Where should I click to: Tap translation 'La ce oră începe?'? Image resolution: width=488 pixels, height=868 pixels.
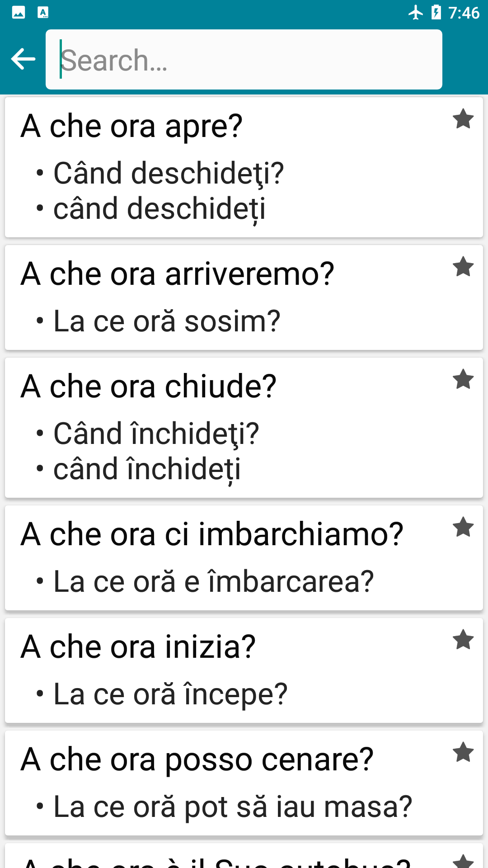point(170,694)
